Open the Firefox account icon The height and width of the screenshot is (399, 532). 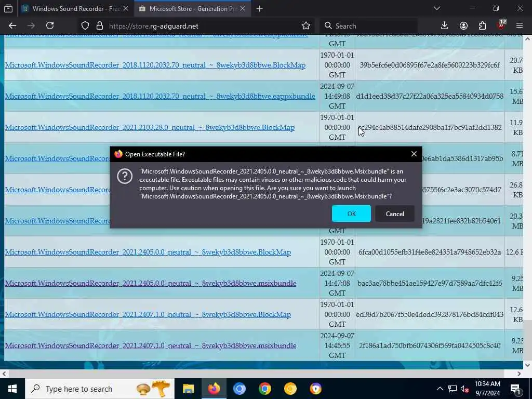click(463, 26)
